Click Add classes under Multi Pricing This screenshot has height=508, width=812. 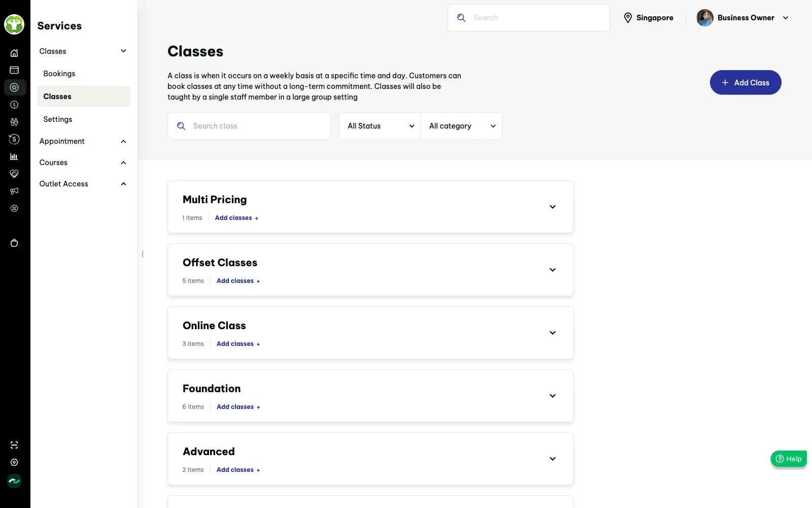[x=236, y=218]
